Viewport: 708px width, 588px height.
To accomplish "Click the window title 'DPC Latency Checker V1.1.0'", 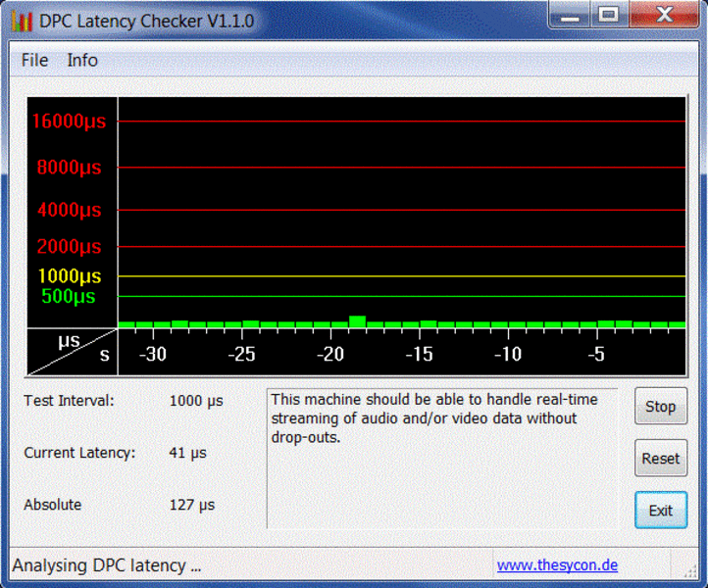I will (x=147, y=22).
